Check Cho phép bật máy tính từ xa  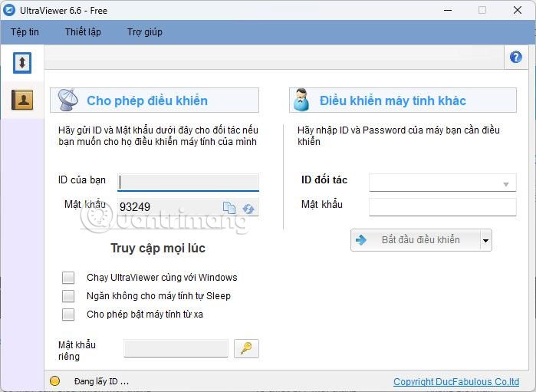69,315
